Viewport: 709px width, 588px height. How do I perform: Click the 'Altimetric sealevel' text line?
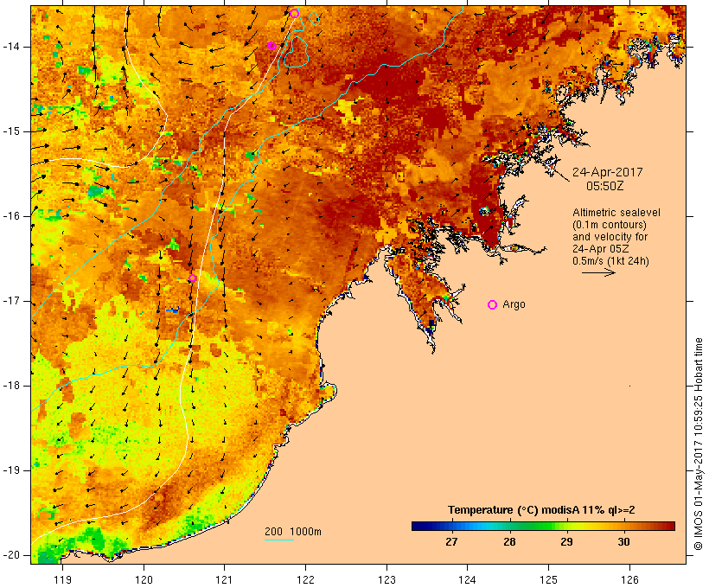click(x=616, y=213)
